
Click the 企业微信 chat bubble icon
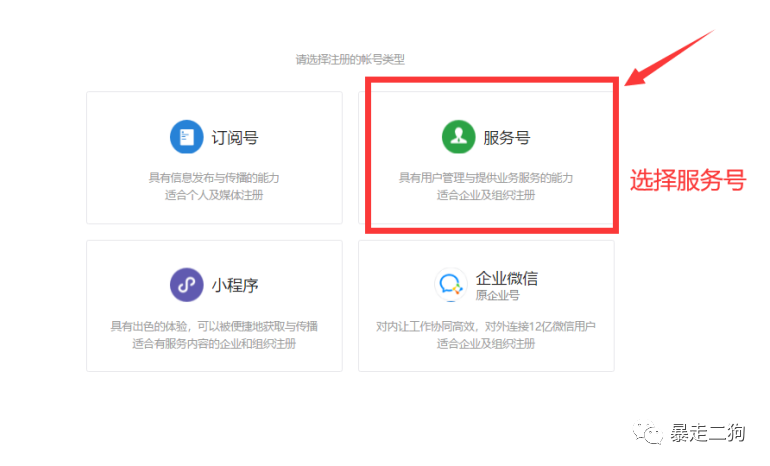click(x=451, y=284)
